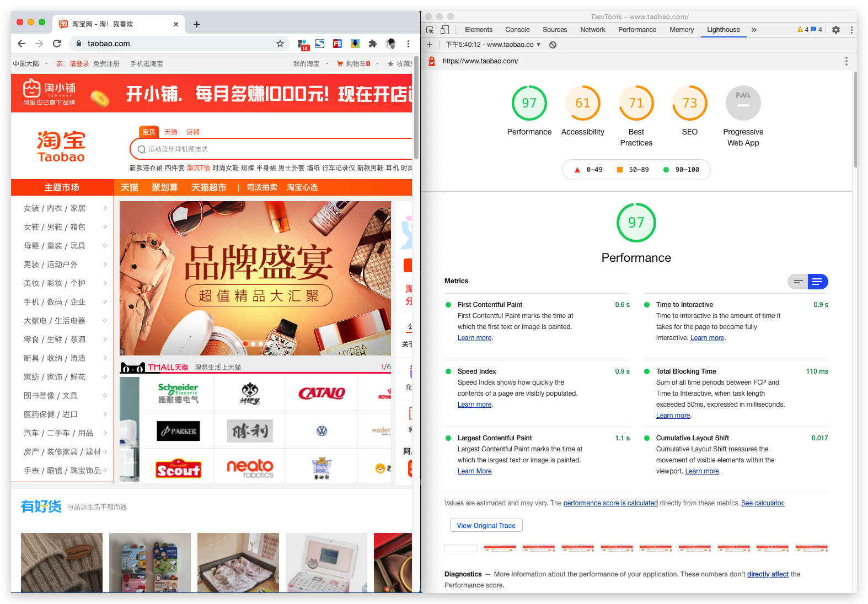
Task: Go forward in Chrome browser
Action: coord(39,44)
